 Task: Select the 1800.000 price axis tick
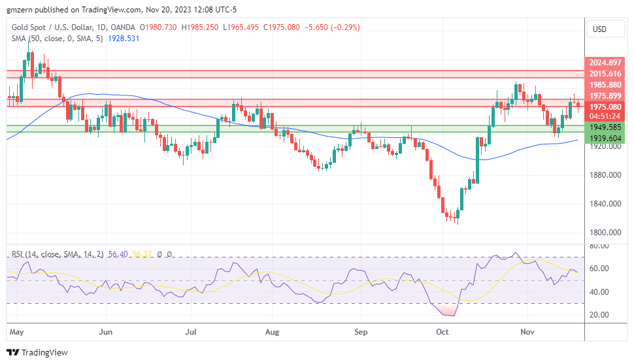[605, 232]
